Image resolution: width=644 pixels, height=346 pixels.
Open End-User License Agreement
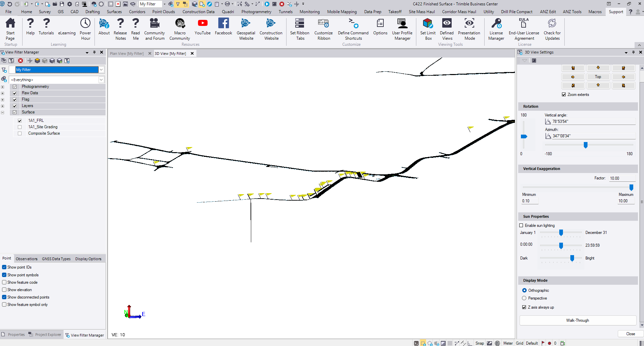pyautogui.click(x=524, y=29)
